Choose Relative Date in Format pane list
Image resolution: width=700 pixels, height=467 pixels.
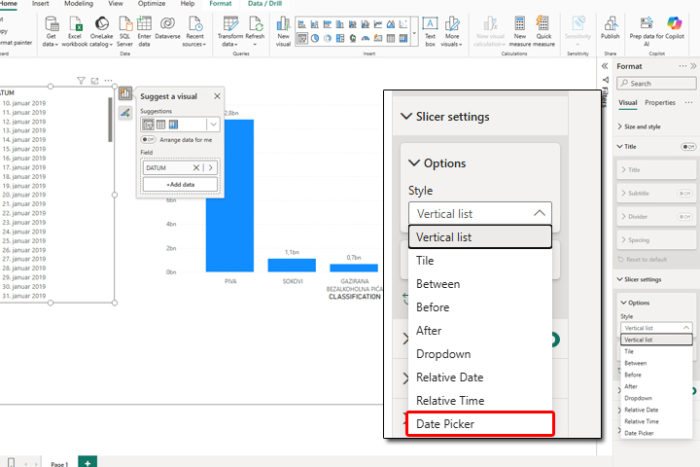tap(656, 410)
